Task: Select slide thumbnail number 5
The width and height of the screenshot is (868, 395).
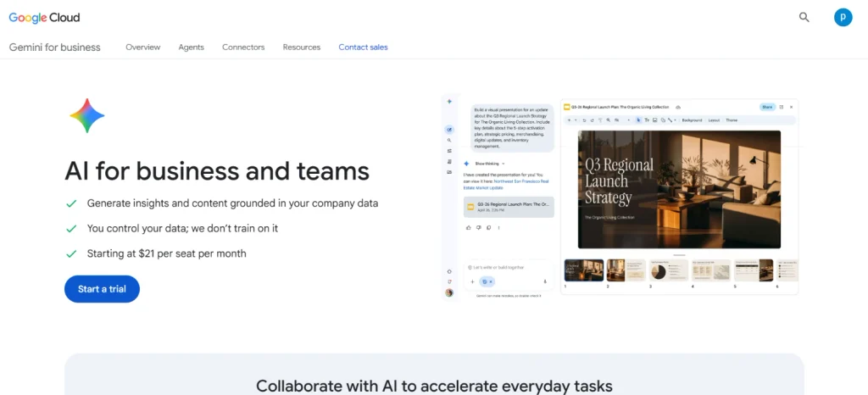Action: click(754, 270)
